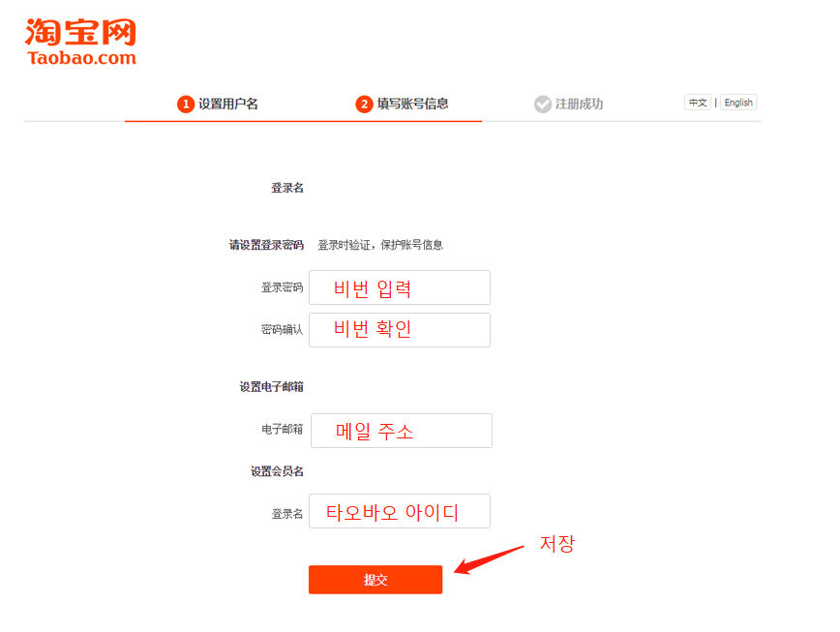Click the gray checkmark icon beside 注册成功

(x=543, y=104)
